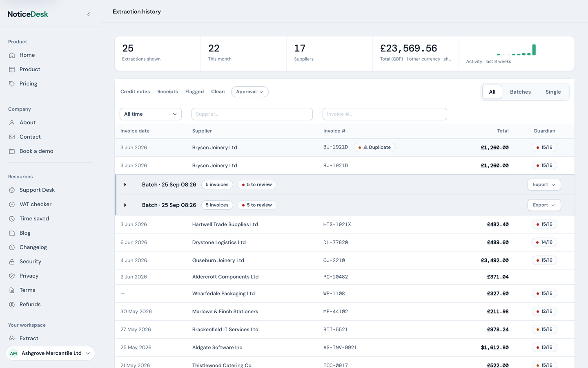Toggle the Flagged filter
The width and height of the screenshot is (588, 368).
tap(194, 92)
